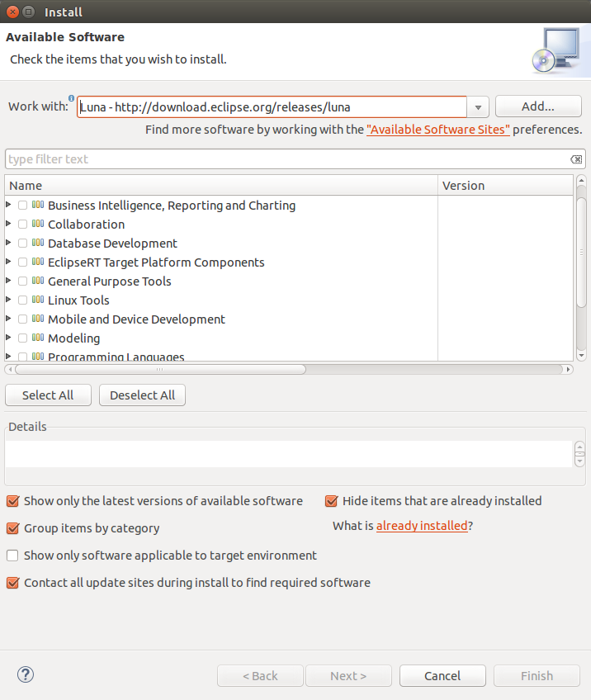
Task: Expand the Modeling category
Action: point(8,337)
